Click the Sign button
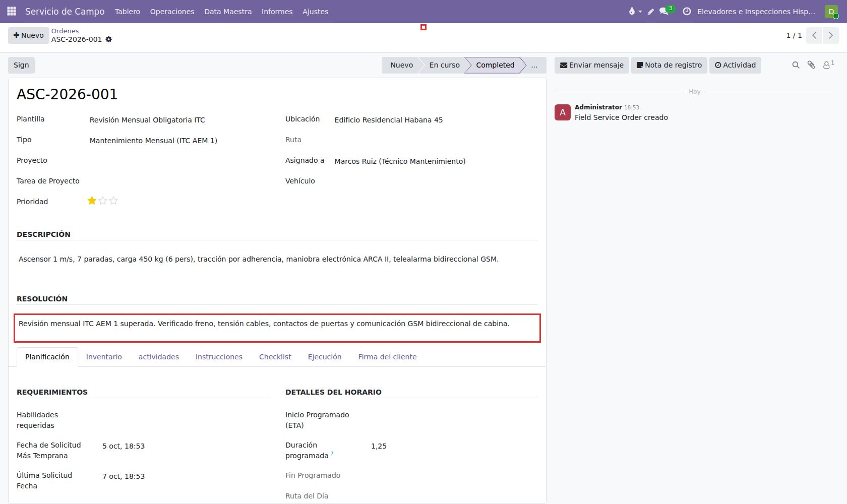The width and height of the screenshot is (847, 504). tap(21, 65)
